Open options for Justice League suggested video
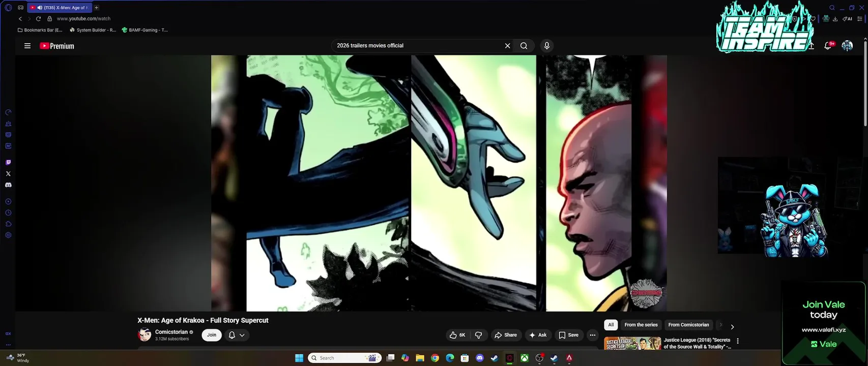 [x=738, y=341]
